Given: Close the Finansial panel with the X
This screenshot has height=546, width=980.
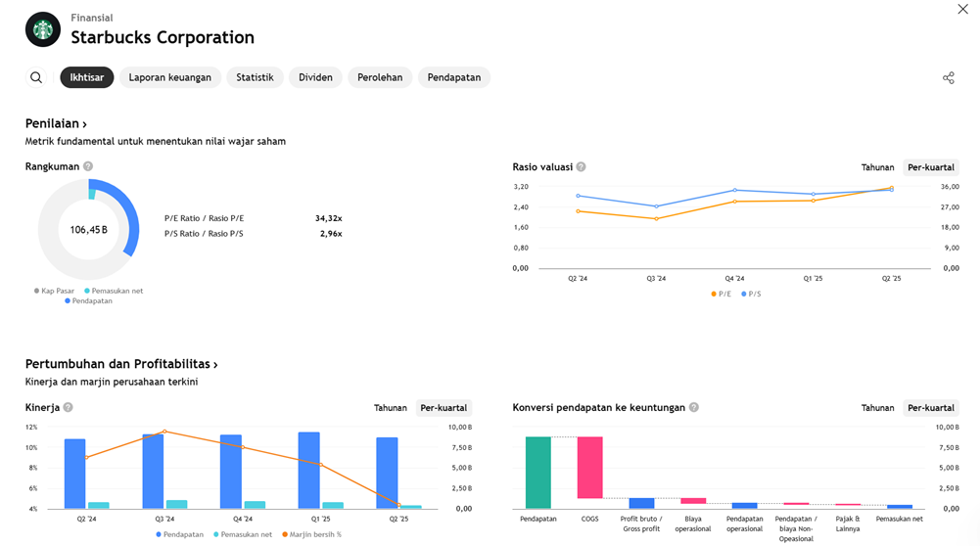Looking at the screenshot, I should (x=962, y=9).
